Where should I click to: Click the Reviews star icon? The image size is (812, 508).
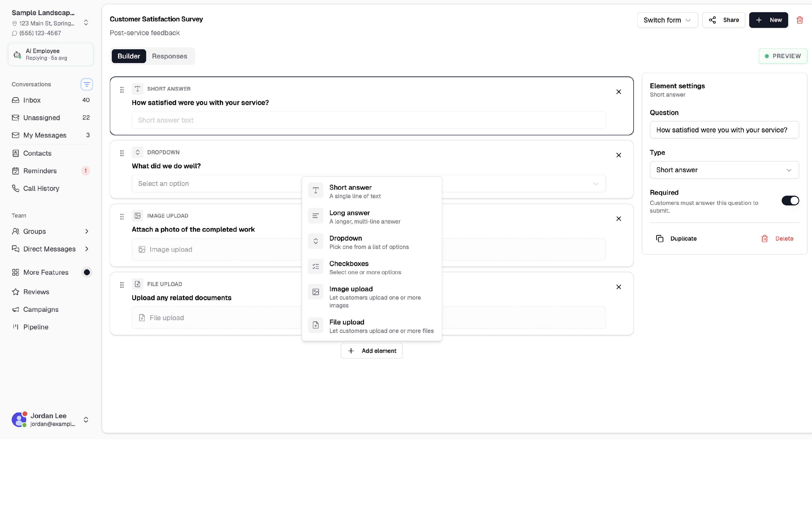[15, 292]
